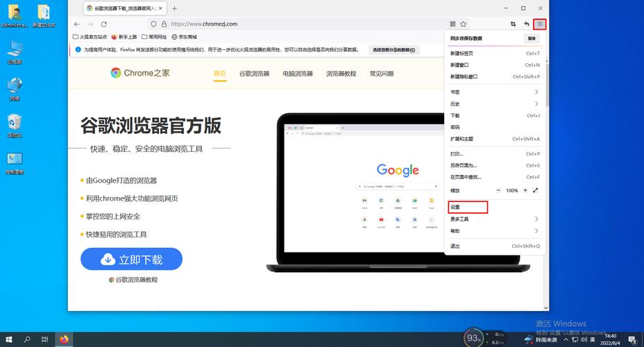Open 常用网址 bookmark folder

[154, 37]
